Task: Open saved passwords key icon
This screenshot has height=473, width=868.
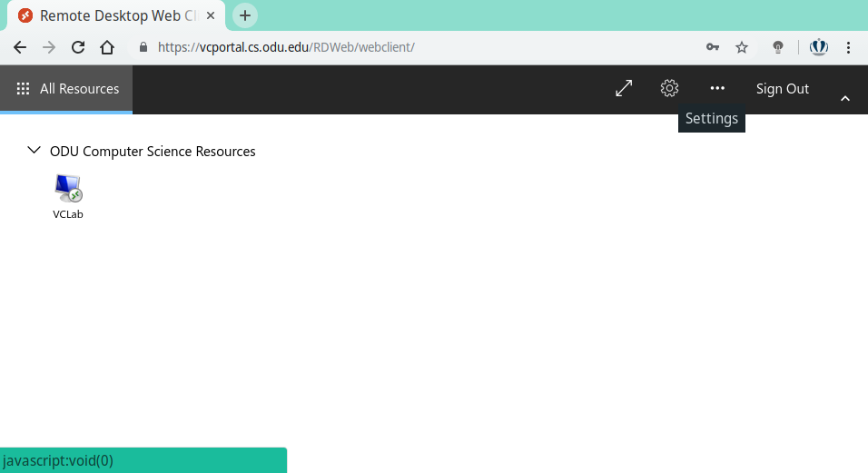Action: pyautogui.click(x=713, y=47)
